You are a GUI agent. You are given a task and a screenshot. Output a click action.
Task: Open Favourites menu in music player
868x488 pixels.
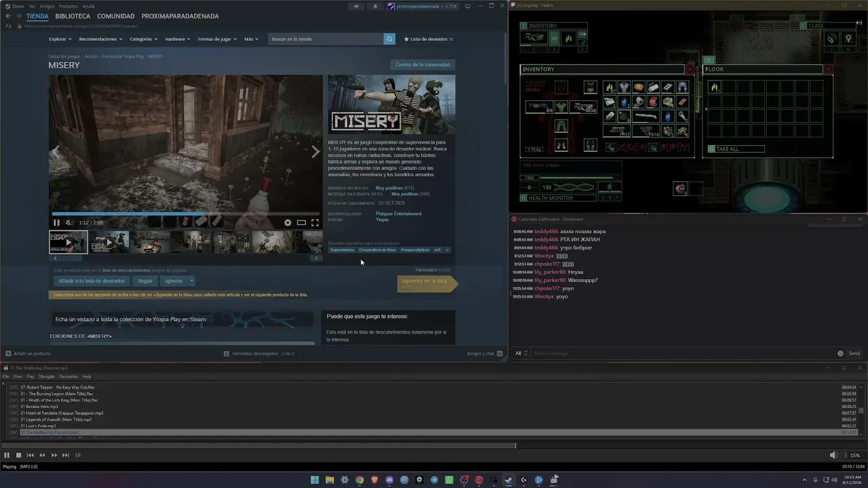[x=68, y=377]
